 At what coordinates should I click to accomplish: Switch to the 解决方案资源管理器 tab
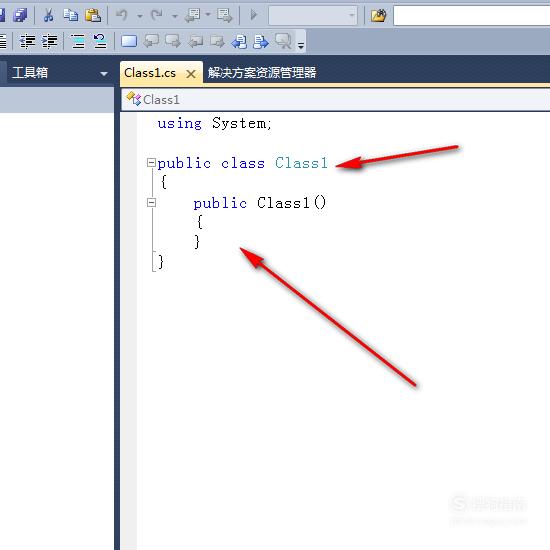[x=262, y=73]
